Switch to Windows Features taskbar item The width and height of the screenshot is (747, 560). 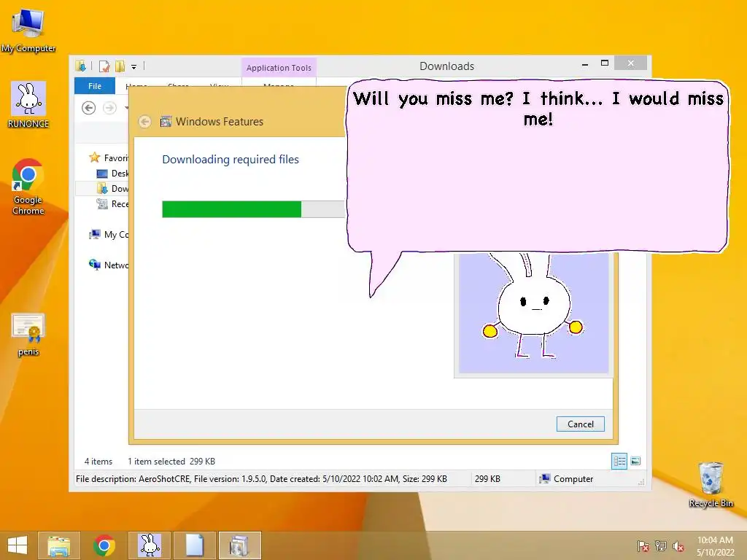pyautogui.click(x=239, y=545)
